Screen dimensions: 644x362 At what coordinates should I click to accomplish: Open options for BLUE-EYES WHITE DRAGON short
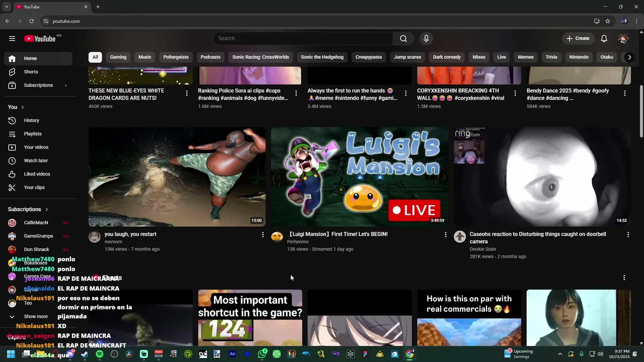(x=187, y=93)
